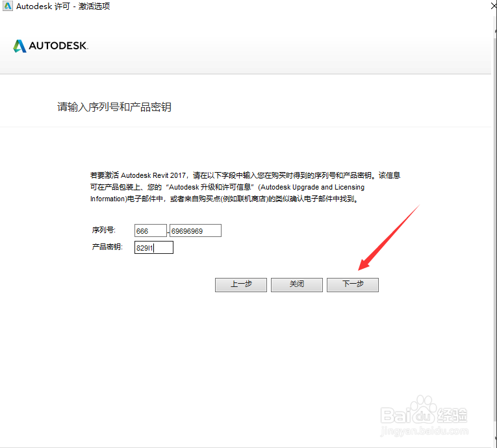Viewport: 497px width, 448px height.
Task: Go back with the 上一步 button
Action: [x=241, y=285]
